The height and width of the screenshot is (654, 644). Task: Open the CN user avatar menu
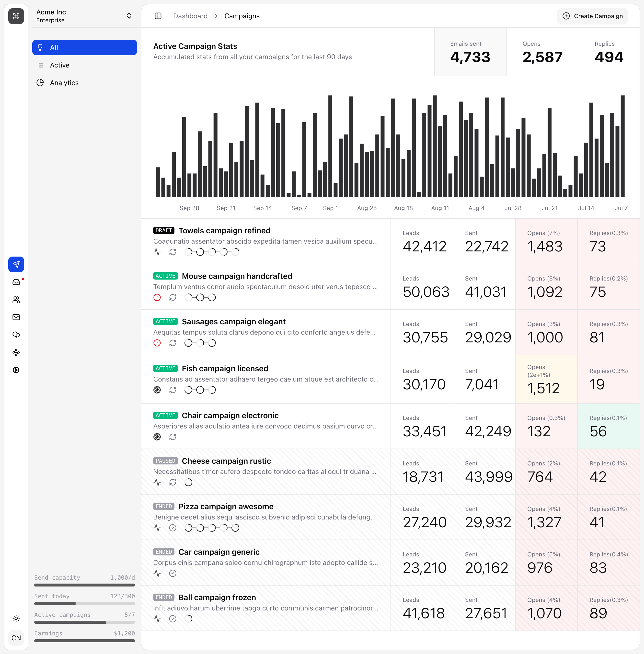(16, 638)
